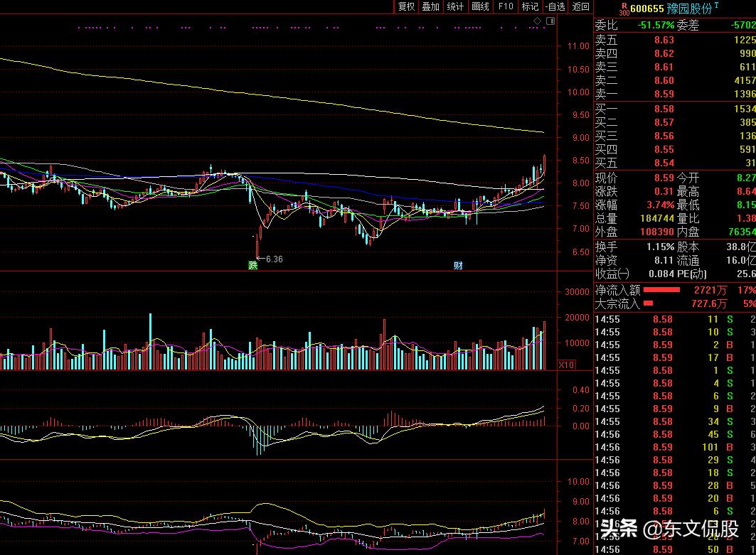The width and height of the screenshot is (756, 555).
Task: Click the 涨跌 0.31 value
Action: point(664,191)
